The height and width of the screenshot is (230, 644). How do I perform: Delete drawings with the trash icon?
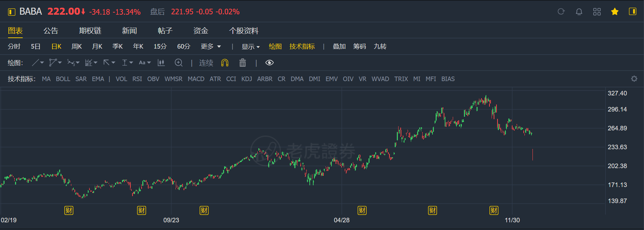[x=243, y=63]
